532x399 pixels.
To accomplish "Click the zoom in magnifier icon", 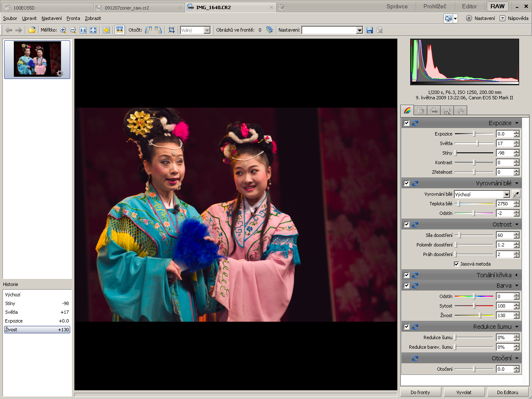I will point(63,30).
